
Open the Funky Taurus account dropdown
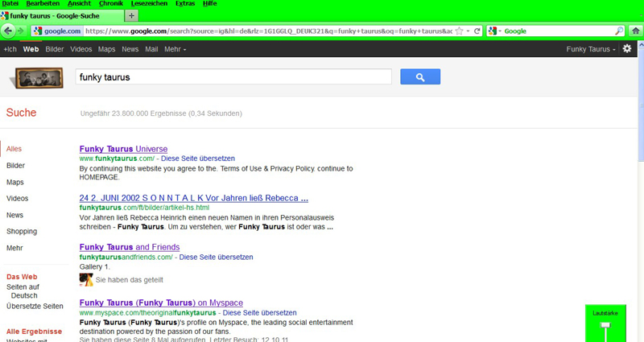pos(592,49)
